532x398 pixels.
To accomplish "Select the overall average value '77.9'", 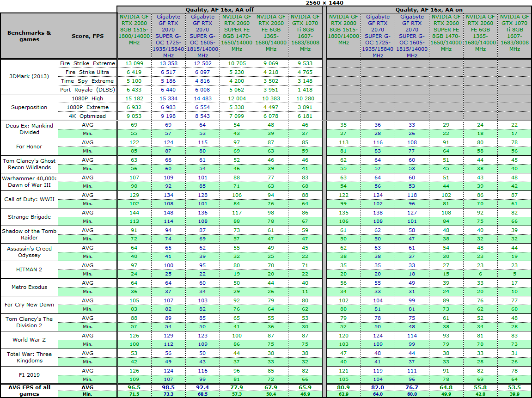I will pos(237,387).
